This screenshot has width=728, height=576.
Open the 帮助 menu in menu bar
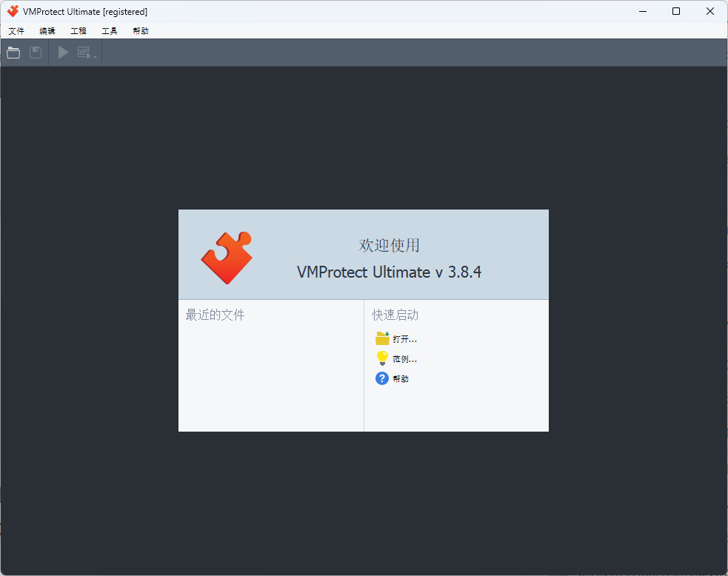click(x=141, y=31)
